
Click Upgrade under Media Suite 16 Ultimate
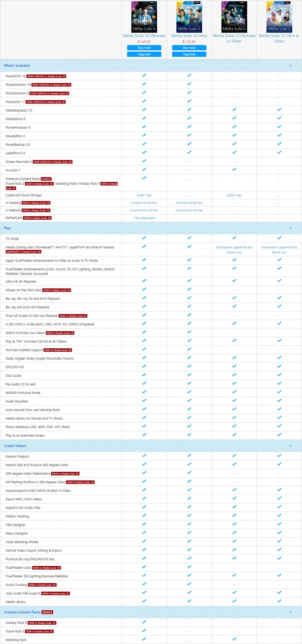click(144, 54)
